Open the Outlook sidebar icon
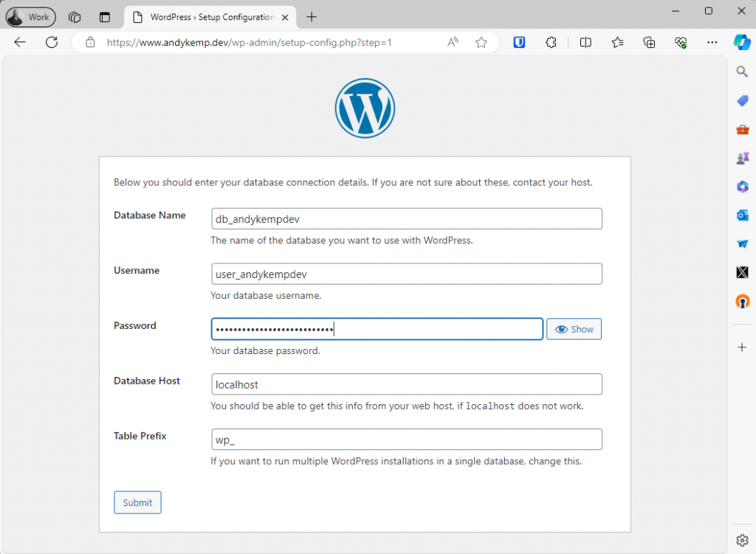 (x=743, y=215)
